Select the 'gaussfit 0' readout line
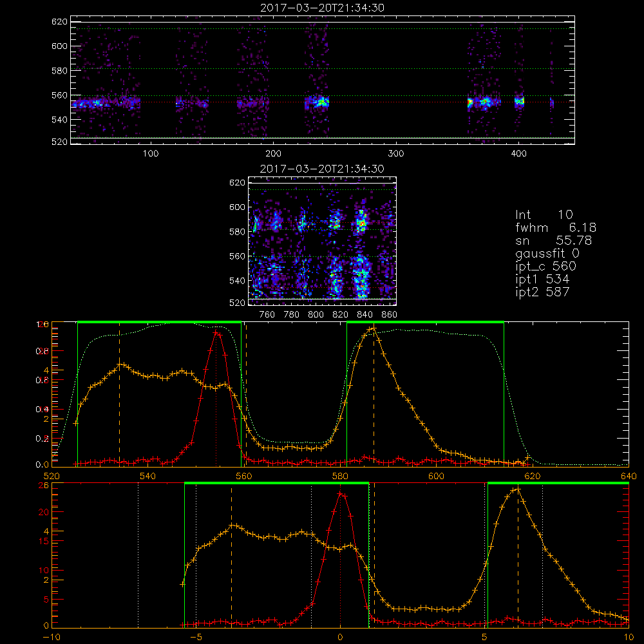The image size is (644, 644). 547,254
